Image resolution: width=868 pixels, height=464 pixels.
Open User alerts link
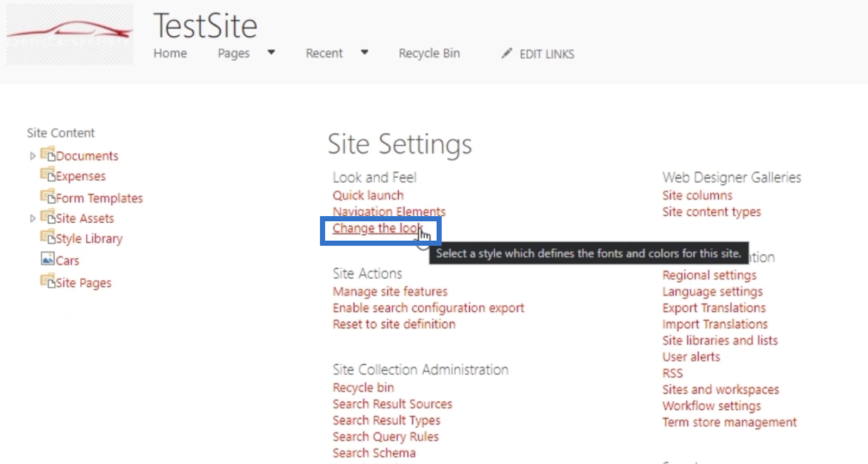691,357
